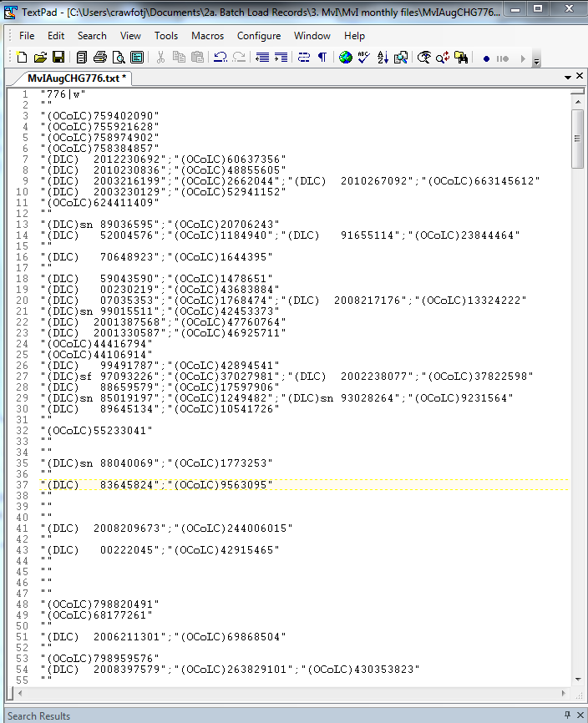Save the file using the floppy disk icon
588x723 pixels.
pyautogui.click(x=58, y=58)
